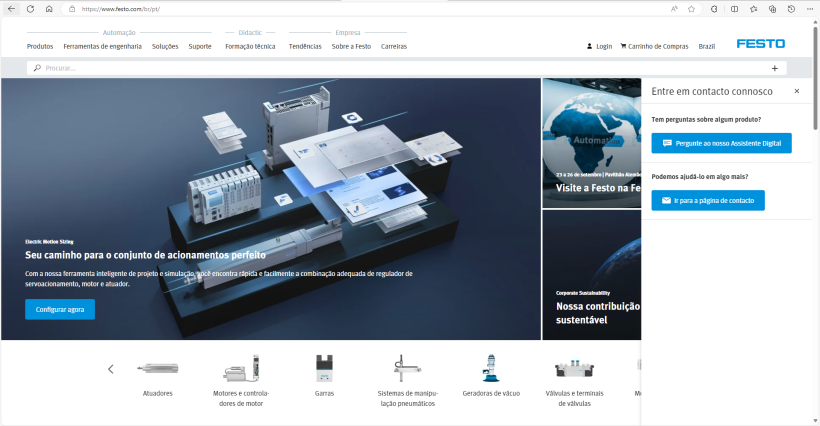The width and height of the screenshot is (820, 426).
Task: Open Carreiras menu
Action: [394, 47]
